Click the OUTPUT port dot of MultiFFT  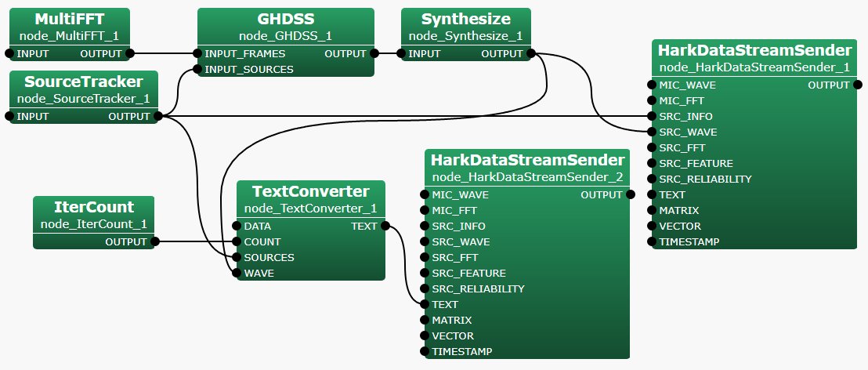(x=130, y=54)
